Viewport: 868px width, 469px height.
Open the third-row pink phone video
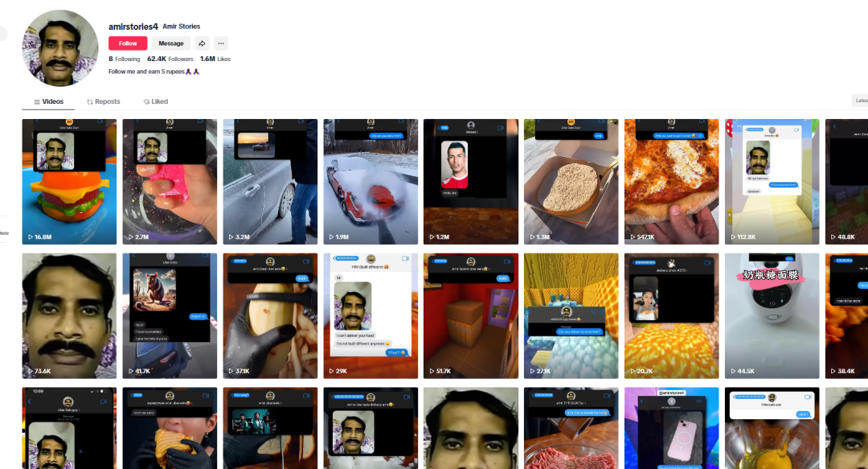click(671, 428)
